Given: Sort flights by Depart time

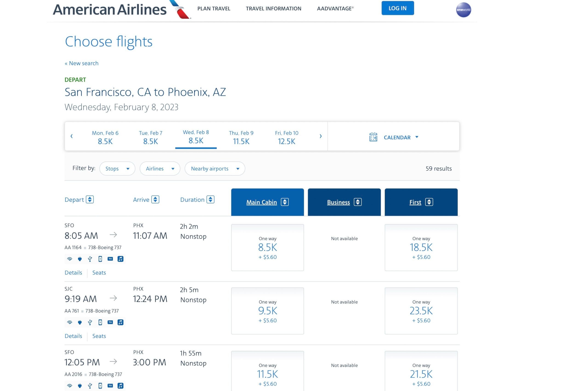Looking at the screenshot, I should [90, 199].
